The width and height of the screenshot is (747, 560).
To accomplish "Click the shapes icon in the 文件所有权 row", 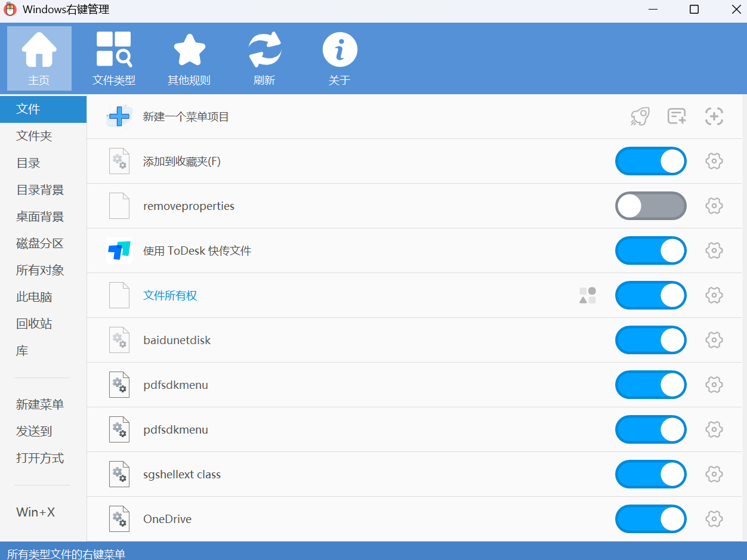I will click(x=588, y=295).
